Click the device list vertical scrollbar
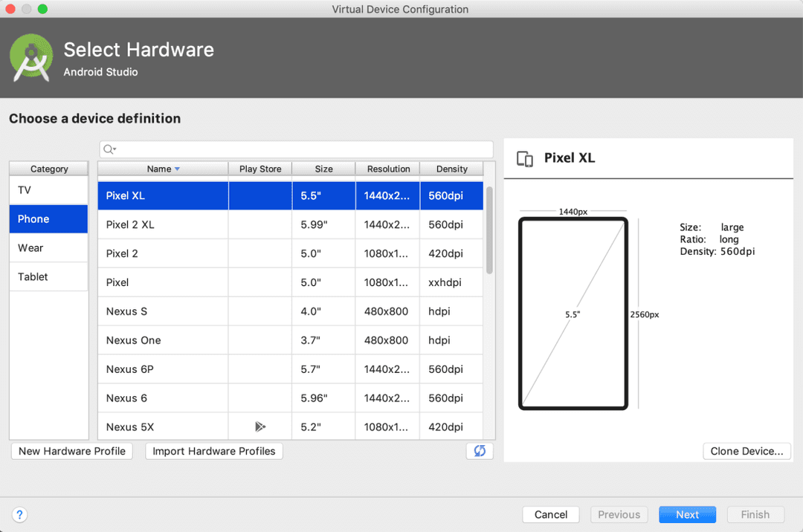This screenshot has width=803, height=532. point(489,230)
